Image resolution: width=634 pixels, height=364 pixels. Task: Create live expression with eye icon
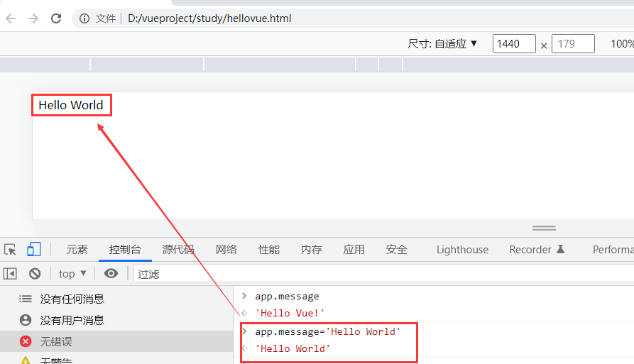(111, 273)
